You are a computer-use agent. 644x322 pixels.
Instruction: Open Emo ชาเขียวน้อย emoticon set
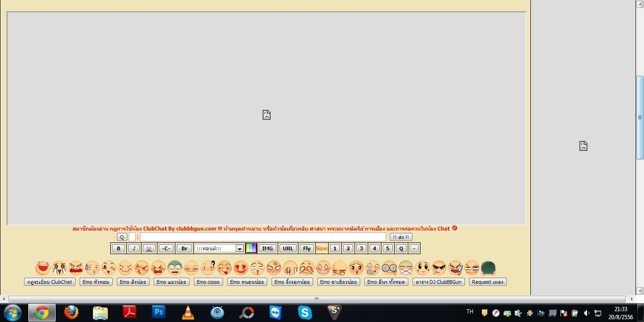pyautogui.click(x=339, y=282)
